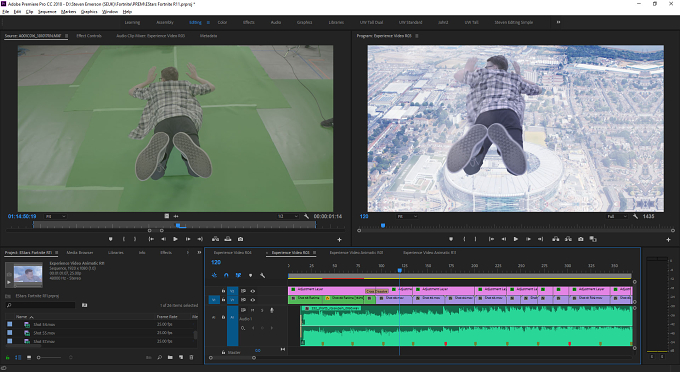Toggle insert sequences as nests in timeline
The image size is (680, 372).
[214, 275]
